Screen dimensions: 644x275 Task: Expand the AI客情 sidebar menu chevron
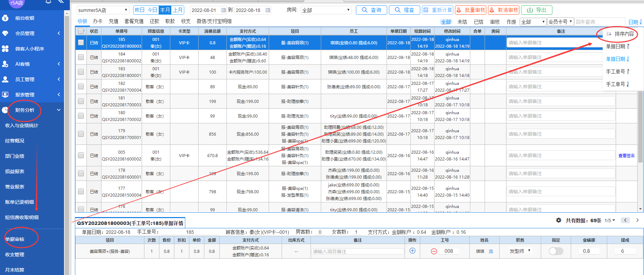[x=59, y=64]
